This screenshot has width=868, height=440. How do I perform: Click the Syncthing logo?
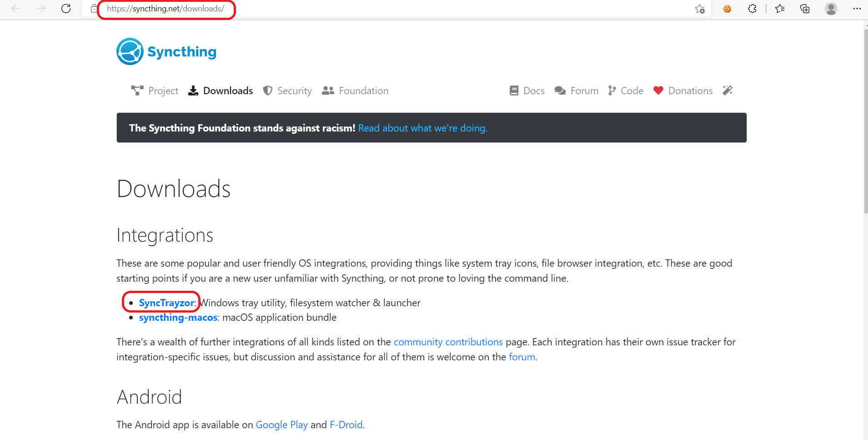coord(130,51)
